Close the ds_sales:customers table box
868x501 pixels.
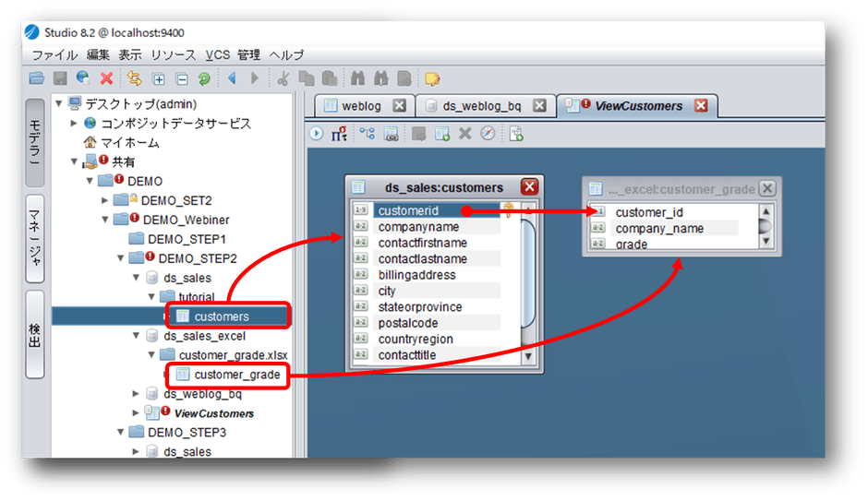[529, 186]
